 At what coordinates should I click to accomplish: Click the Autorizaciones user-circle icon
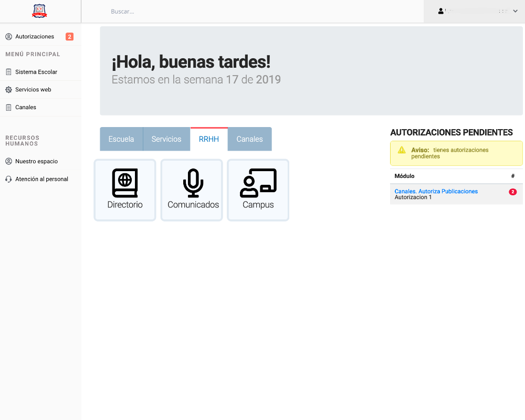point(9,37)
